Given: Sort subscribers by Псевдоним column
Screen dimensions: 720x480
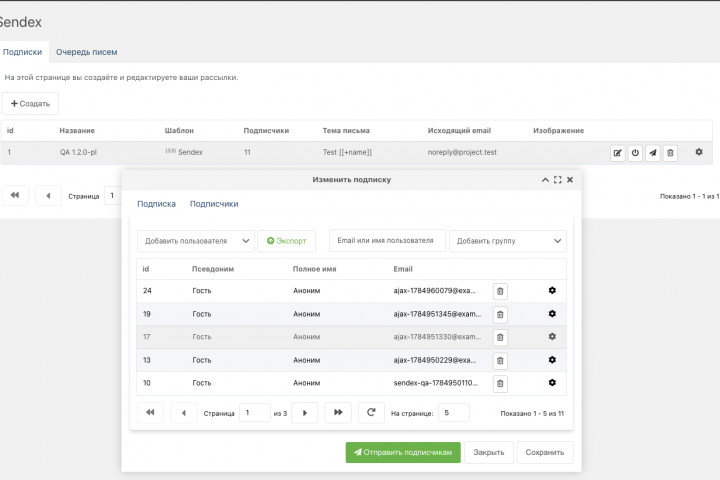Looking at the screenshot, I should coord(213,269).
